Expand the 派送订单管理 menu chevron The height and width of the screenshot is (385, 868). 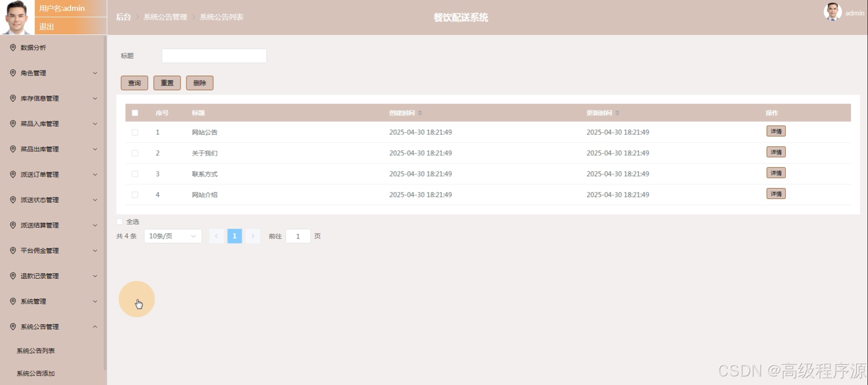click(x=95, y=174)
